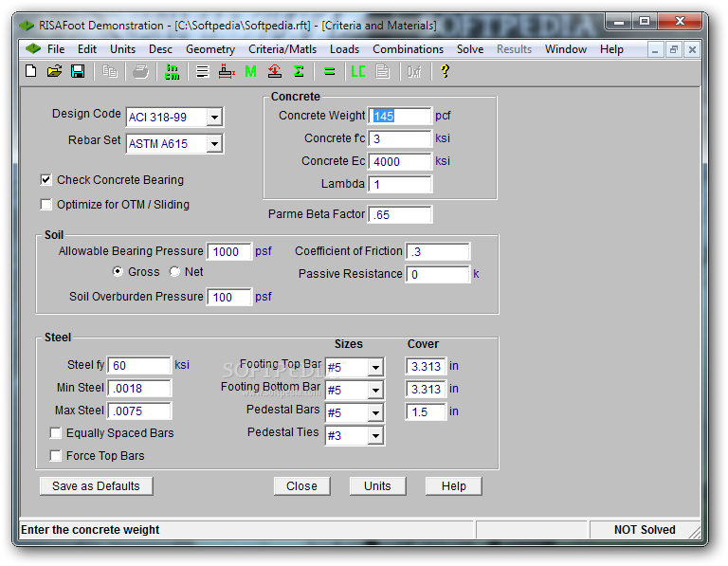This screenshot has width=728, height=566.
Task: Click the Help button at bottom
Action: click(454, 486)
